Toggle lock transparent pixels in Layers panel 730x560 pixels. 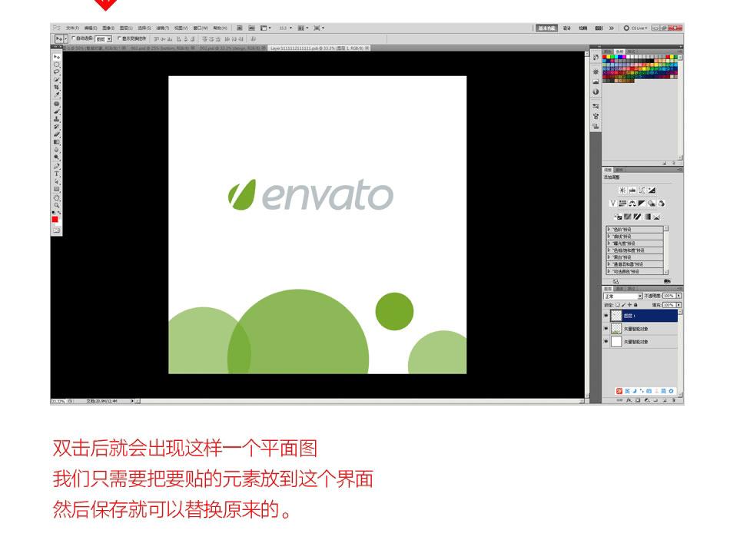[618, 305]
